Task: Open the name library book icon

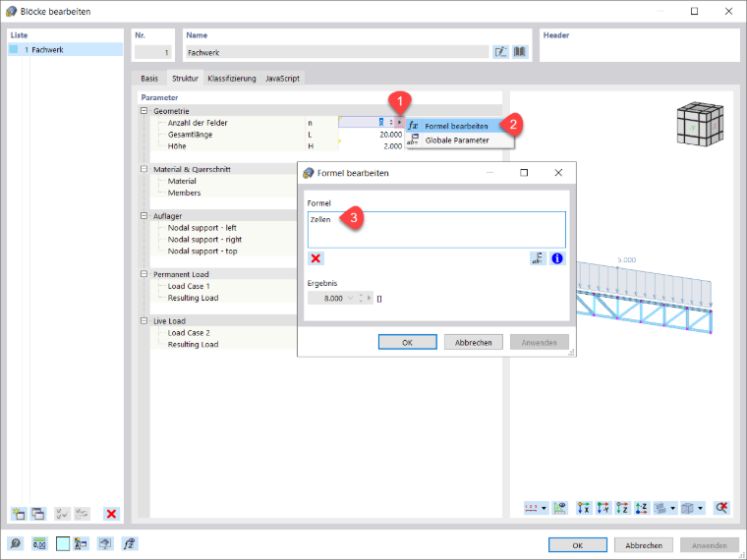Action: coord(520,51)
